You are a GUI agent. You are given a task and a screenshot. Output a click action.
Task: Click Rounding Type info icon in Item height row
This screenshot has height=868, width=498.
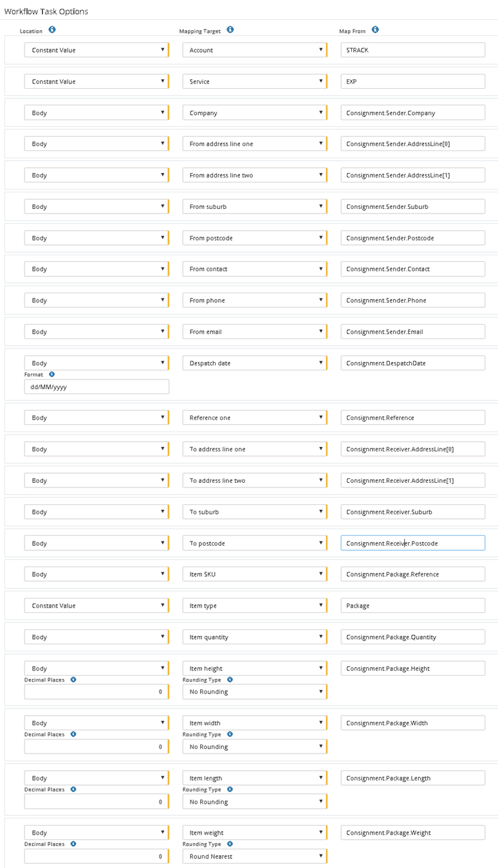pyautogui.click(x=230, y=679)
